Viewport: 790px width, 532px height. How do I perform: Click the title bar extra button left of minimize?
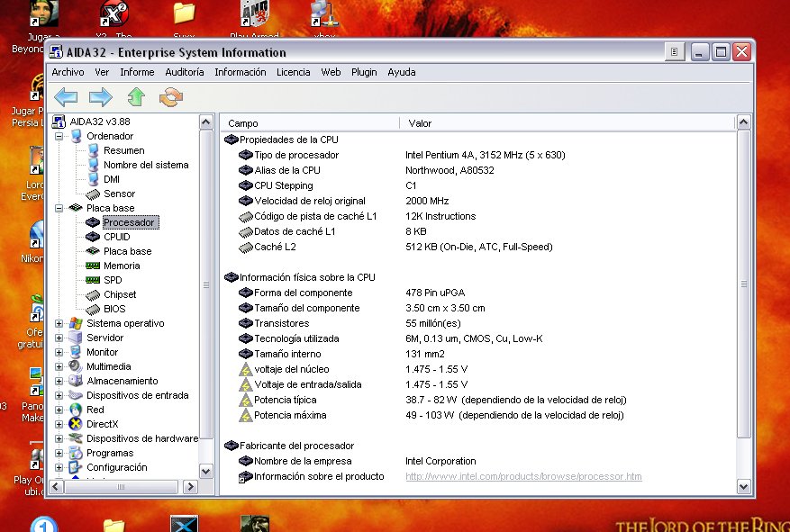(x=675, y=51)
